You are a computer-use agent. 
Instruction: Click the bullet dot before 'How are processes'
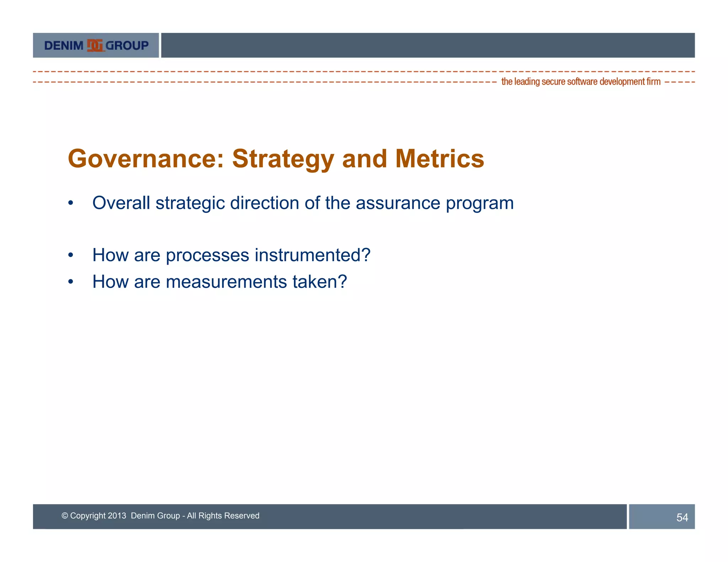point(71,255)
